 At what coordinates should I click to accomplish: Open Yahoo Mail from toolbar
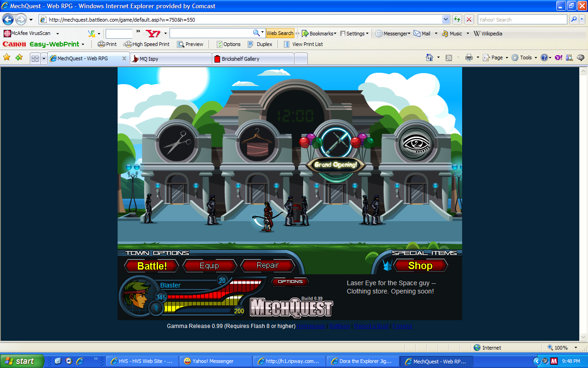[422, 34]
